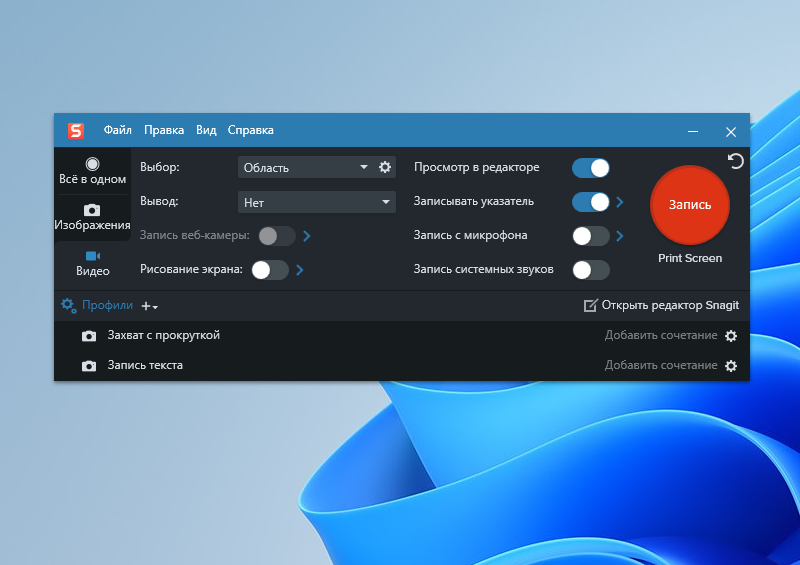Open settings gear for Запись текста

point(731,366)
